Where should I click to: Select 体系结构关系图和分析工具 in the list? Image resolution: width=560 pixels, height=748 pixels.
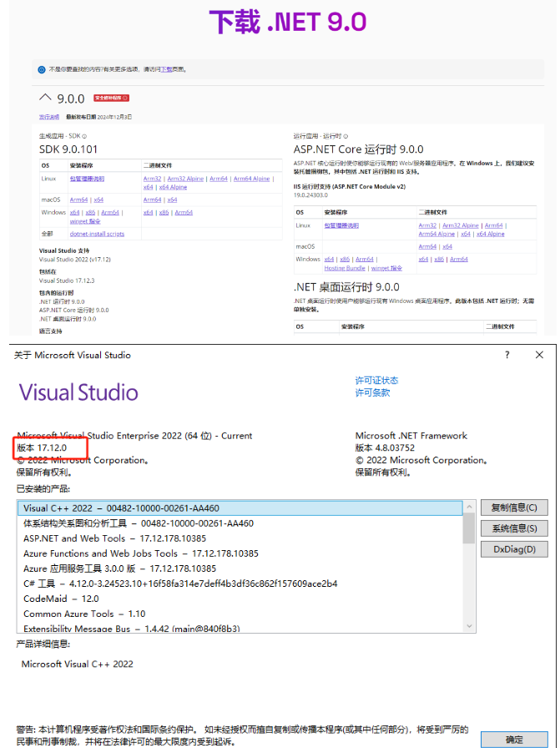click(240, 523)
